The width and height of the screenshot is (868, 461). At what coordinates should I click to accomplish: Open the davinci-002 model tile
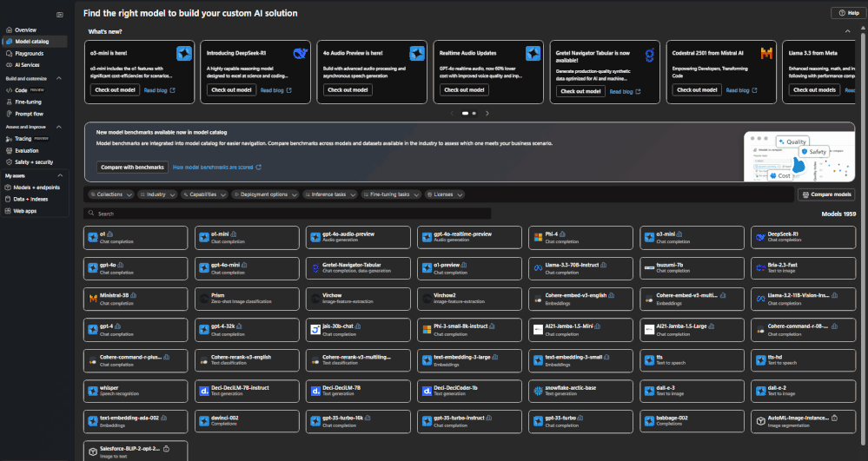coord(247,421)
